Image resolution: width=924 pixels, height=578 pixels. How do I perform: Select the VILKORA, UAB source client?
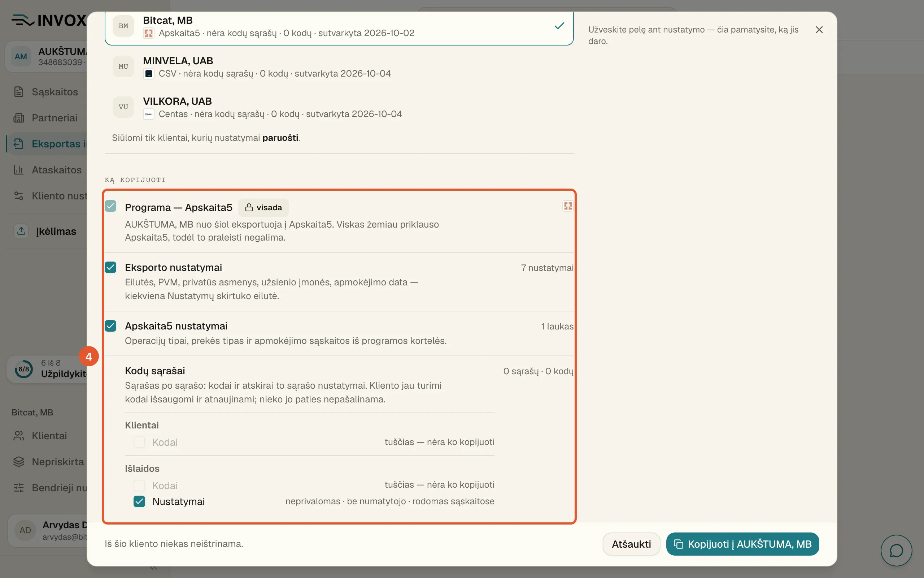click(x=339, y=107)
